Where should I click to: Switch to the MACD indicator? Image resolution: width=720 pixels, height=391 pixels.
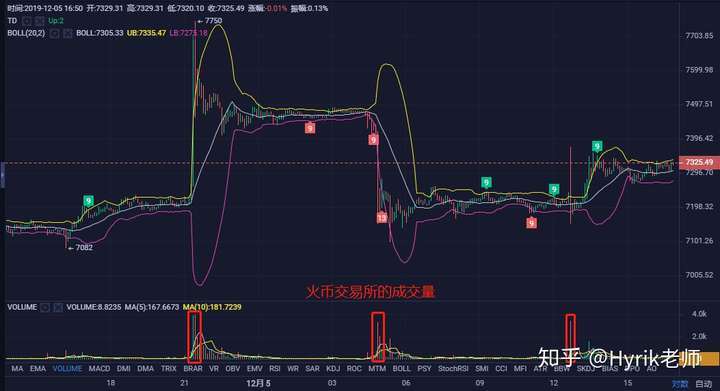pos(99,369)
